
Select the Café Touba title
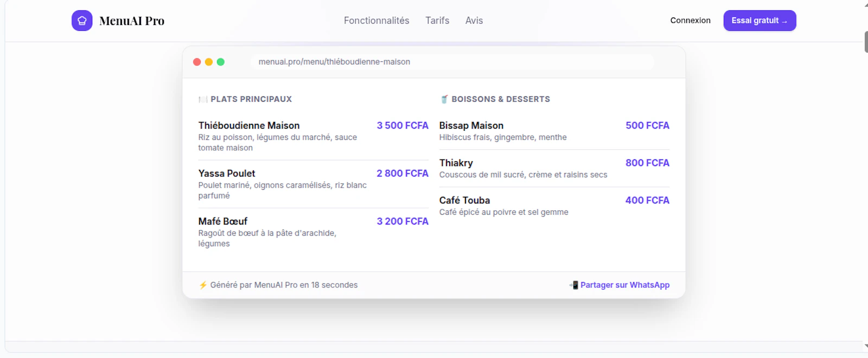pyautogui.click(x=464, y=200)
